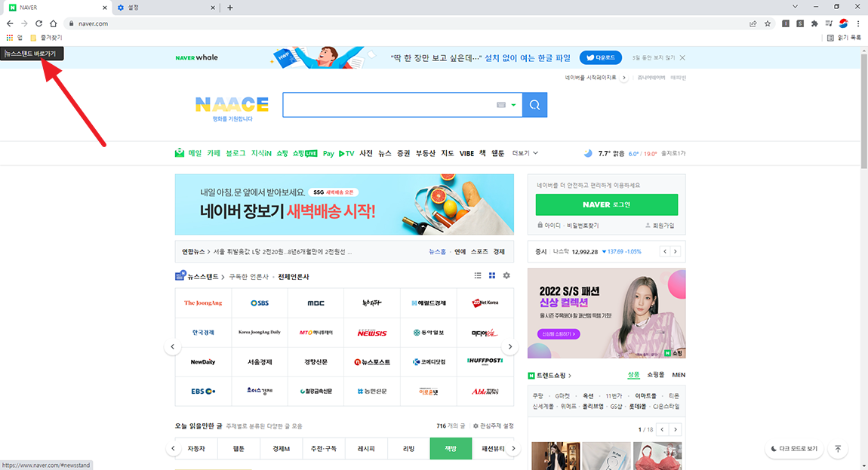Close the Whale promo banner
The height and width of the screenshot is (470, 868).
682,57
